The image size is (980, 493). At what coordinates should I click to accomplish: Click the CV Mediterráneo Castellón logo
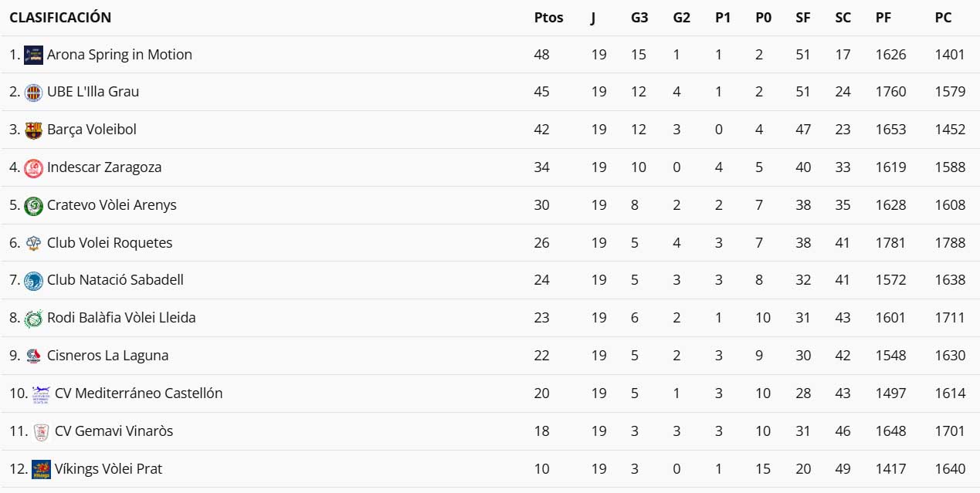pyautogui.click(x=41, y=394)
